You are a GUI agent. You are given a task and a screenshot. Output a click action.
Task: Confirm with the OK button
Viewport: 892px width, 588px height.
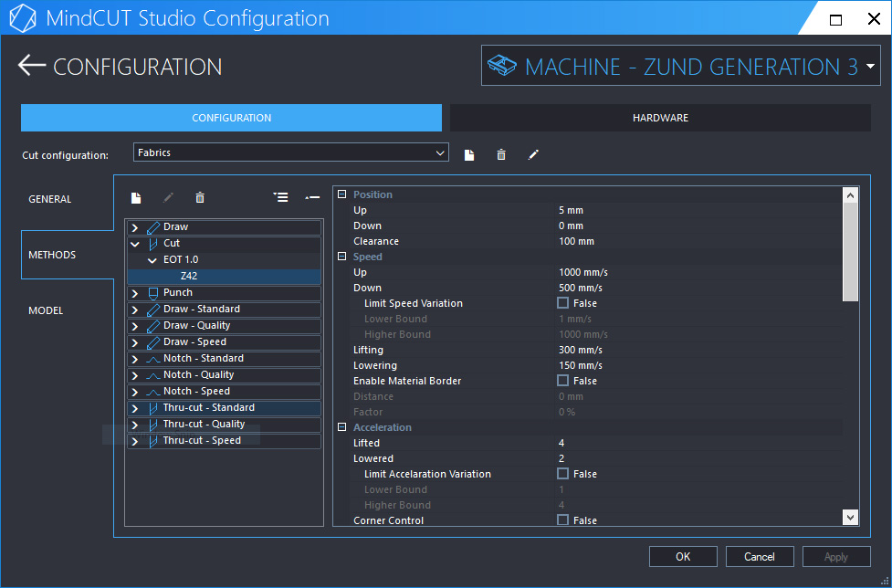(683, 557)
